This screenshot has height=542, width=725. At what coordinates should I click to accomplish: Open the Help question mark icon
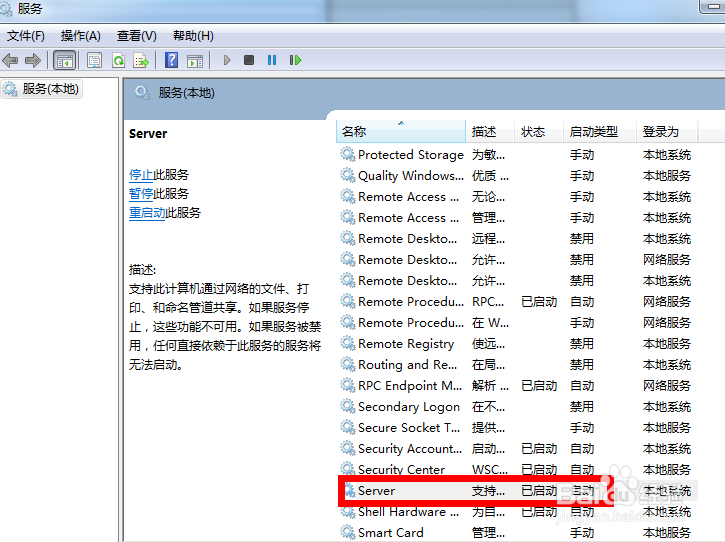click(172, 60)
